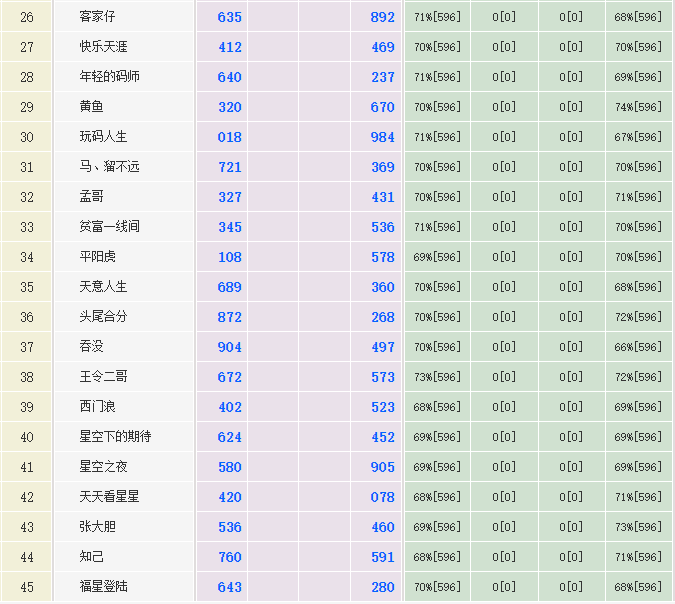Click the 贫富一线间 user name

tap(110, 227)
